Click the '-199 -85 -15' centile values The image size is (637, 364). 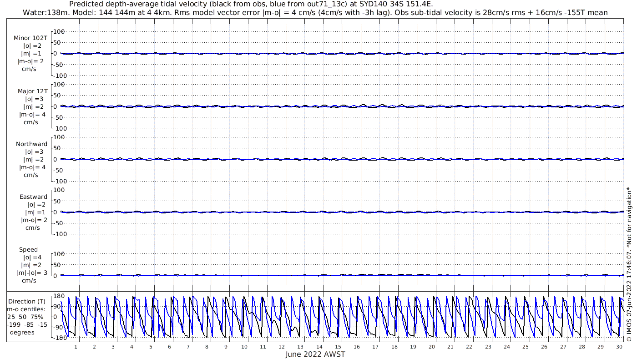click(27, 324)
